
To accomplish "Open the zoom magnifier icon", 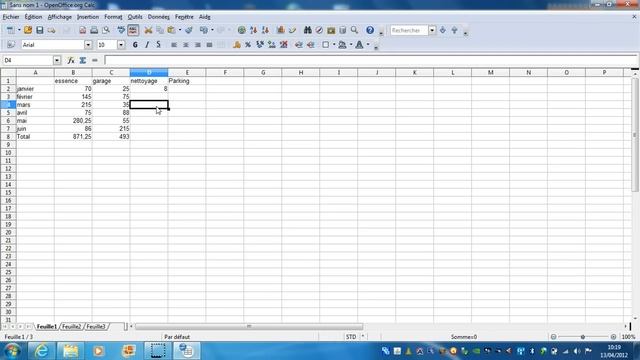I will click(354, 30).
